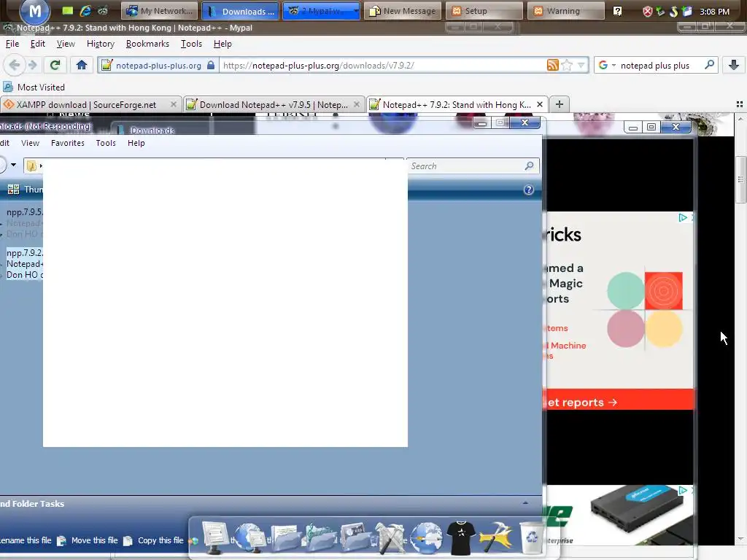The image size is (747, 560).
Task: Select the npp.7.9.2 file entry
Action: pos(24,263)
